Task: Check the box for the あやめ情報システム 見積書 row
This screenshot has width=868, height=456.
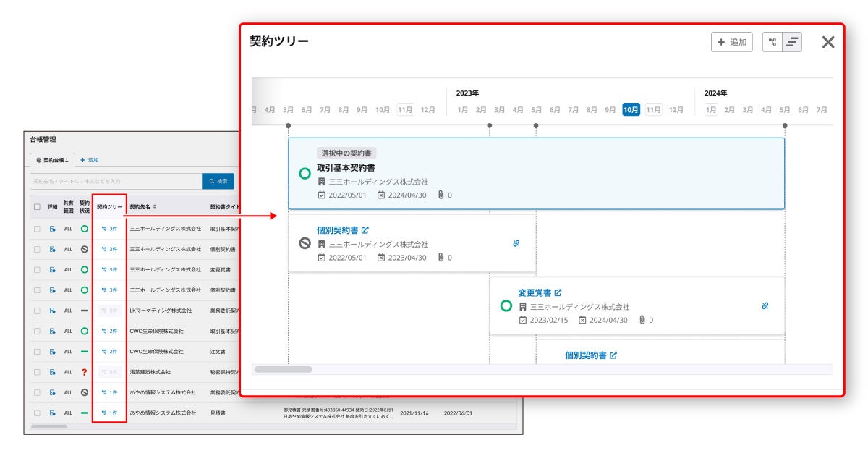Action: (x=37, y=413)
